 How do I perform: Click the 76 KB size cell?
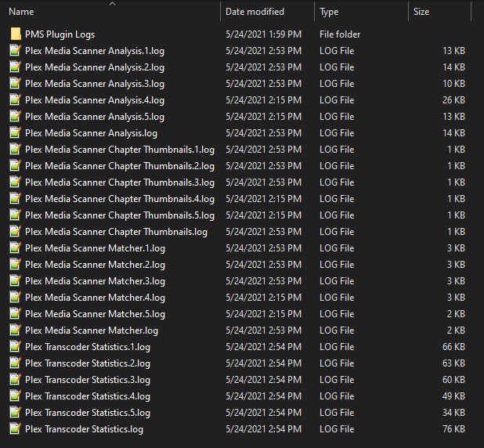453,429
